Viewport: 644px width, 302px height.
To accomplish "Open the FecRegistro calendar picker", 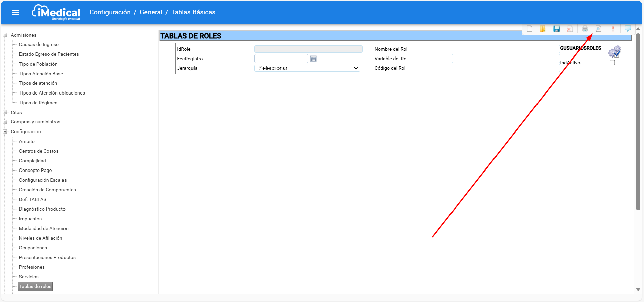I will pyautogui.click(x=313, y=59).
